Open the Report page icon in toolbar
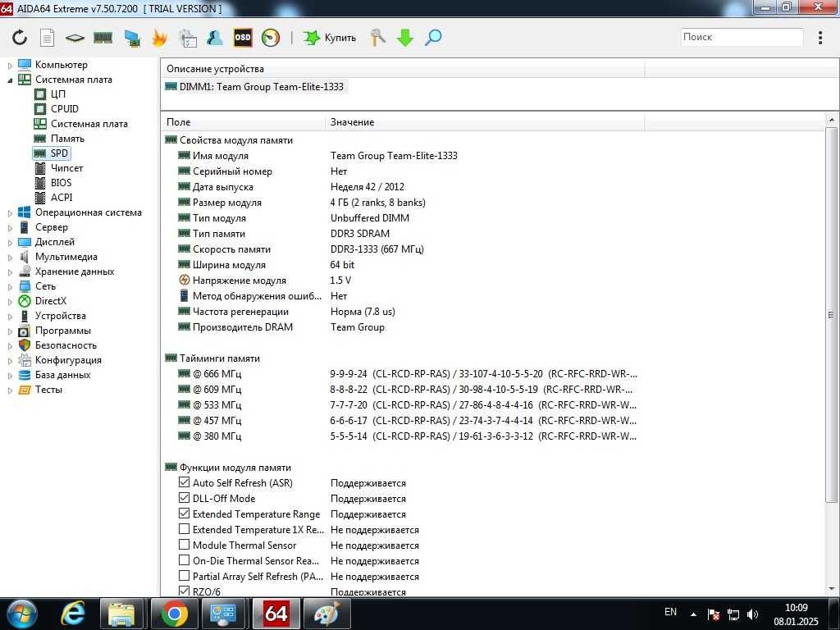Viewport: 840px width, 630px height. (x=47, y=38)
